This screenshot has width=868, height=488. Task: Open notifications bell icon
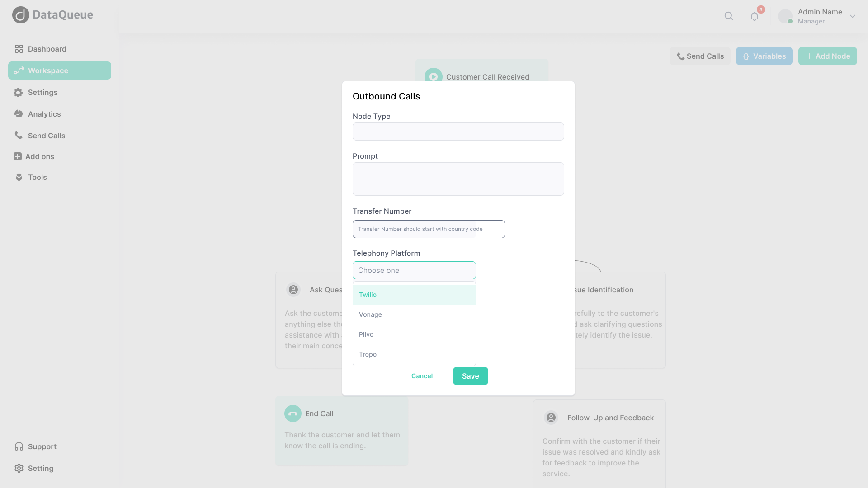tap(755, 17)
